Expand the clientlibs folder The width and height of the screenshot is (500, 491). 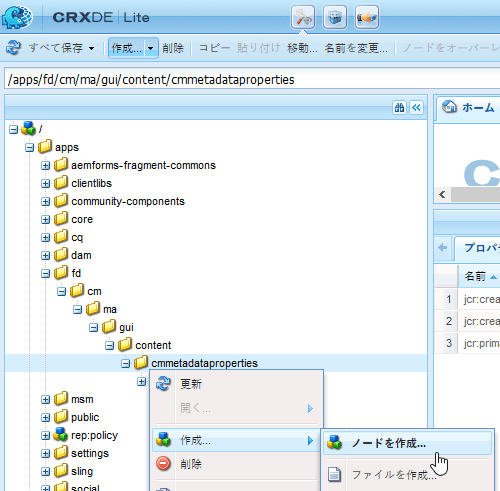tap(45, 183)
